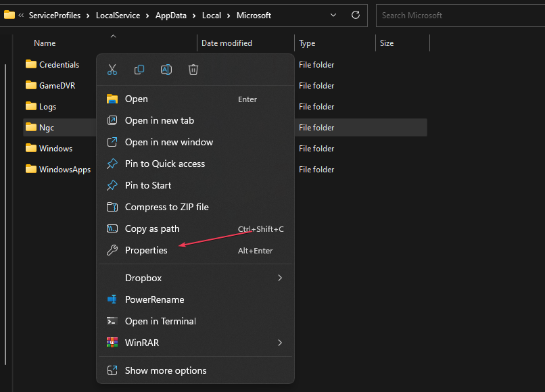The image size is (545, 392).
Task: Click the Copy icon in context menu
Action: pos(139,70)
